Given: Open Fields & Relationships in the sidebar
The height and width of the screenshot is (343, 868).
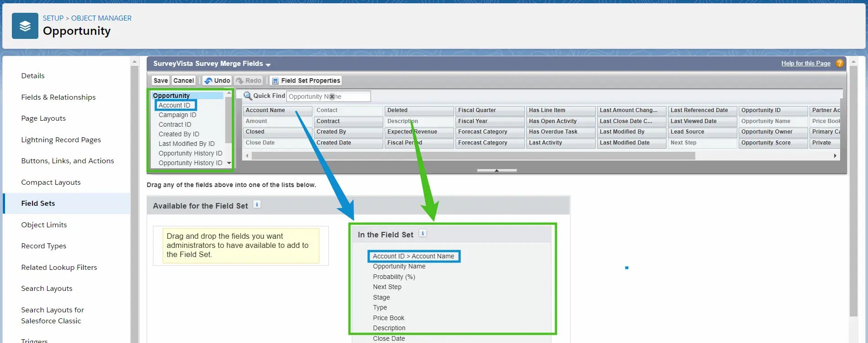Looking at the screenshot, I should coord(58,97).
